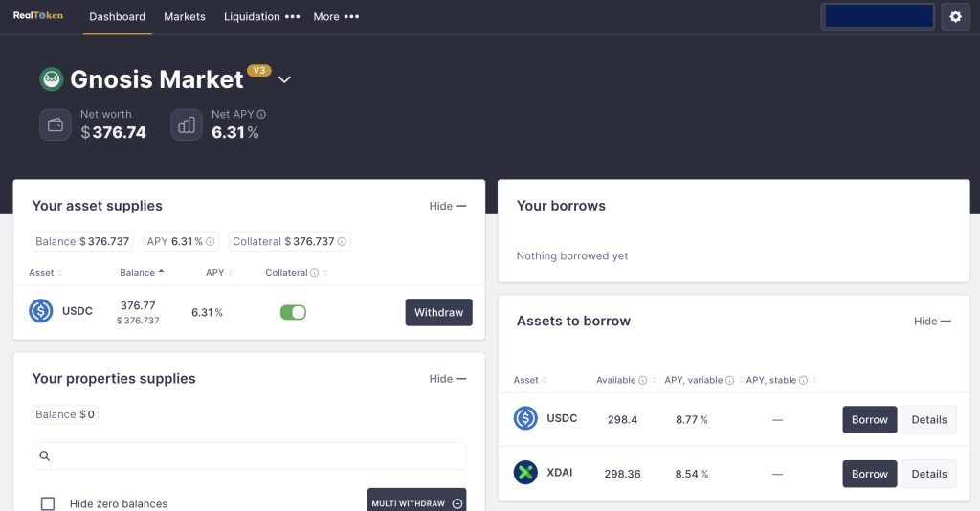The height and width of the screenshot is (511, 980).
Task: Click the $376.74 net worth value
Action: (x=113, y=132)
